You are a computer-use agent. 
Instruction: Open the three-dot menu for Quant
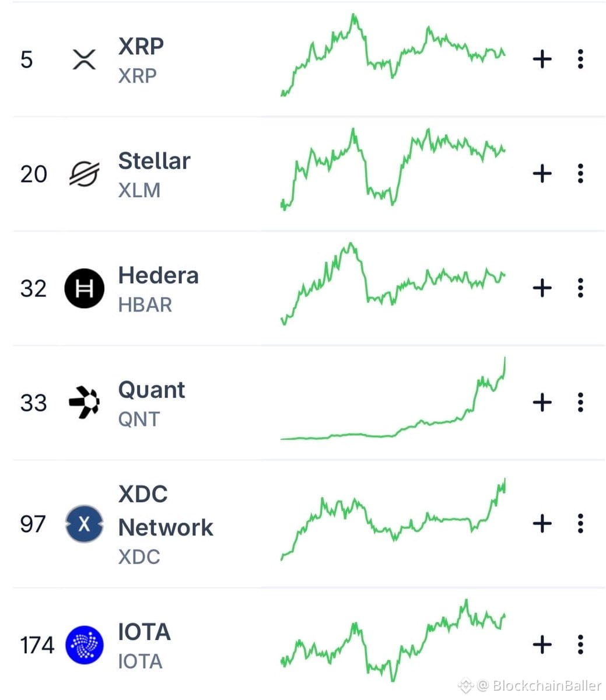tap(580, 402)
